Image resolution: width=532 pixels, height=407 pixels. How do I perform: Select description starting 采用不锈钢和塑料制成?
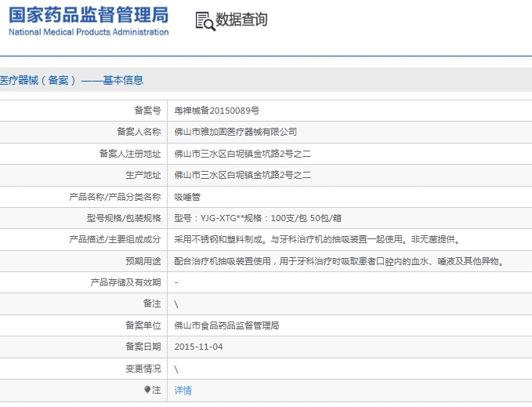(317, 240)
